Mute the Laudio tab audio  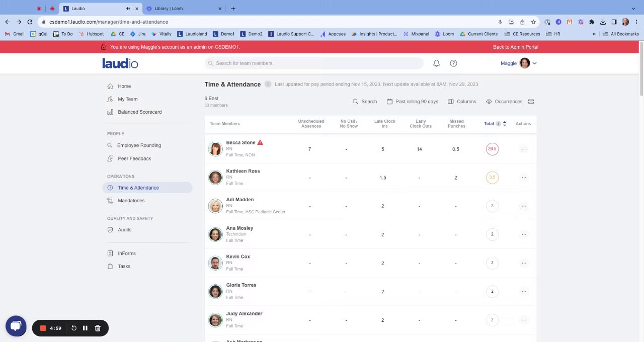(128, 9)
